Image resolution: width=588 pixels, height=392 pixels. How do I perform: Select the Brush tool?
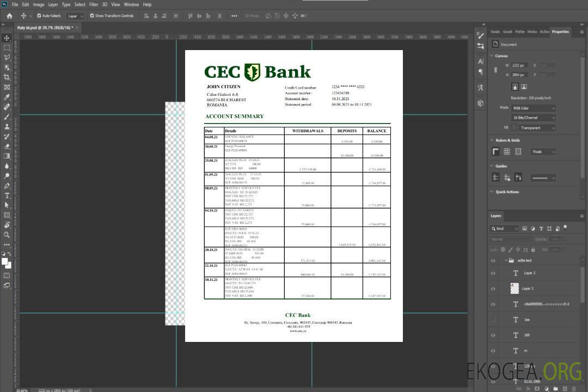[7, 117]
